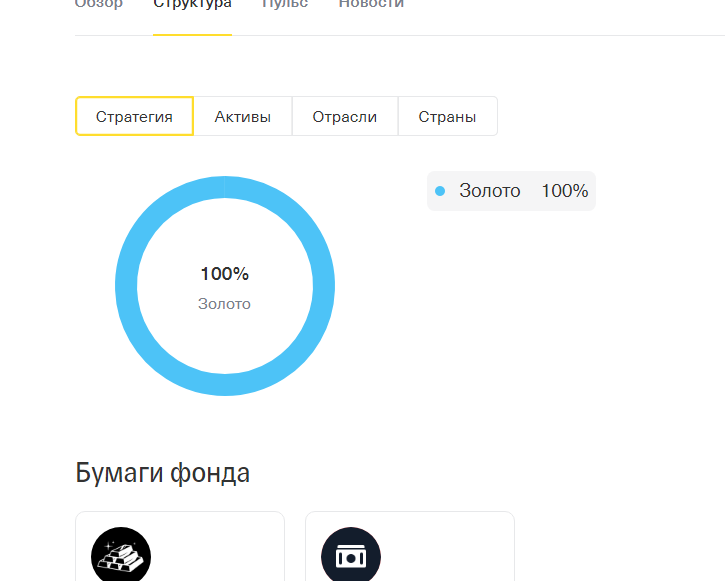This screenshot has width=725, height=581.
Task: Show structure by Отрасли
Action: click(344, 116)
